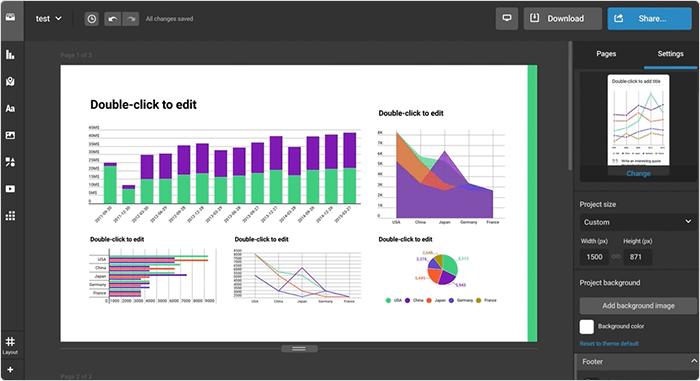Screen dimensions: 700x381
Task: Open the integrations grid icon
Action: 10,216
